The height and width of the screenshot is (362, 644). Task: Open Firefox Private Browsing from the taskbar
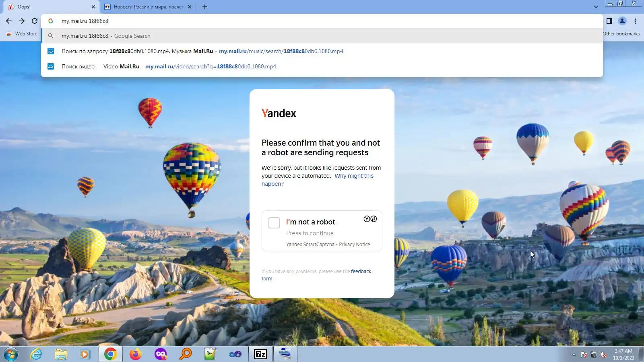point(161,354)
